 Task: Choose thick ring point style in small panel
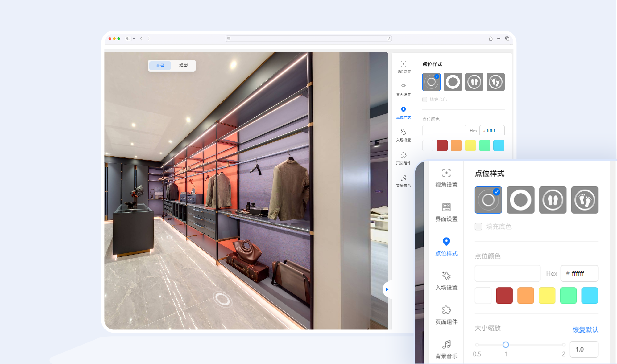tap(453, 82)
